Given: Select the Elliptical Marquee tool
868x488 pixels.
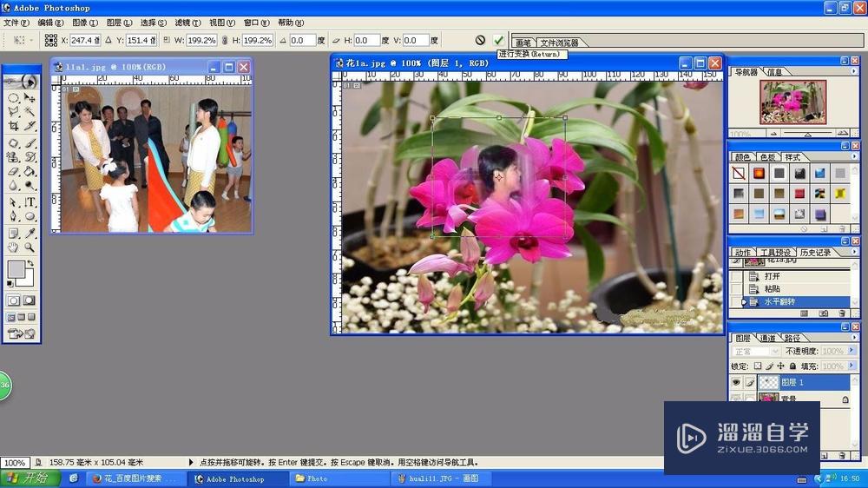Looking at the screenshot, I should click(14, 98).
